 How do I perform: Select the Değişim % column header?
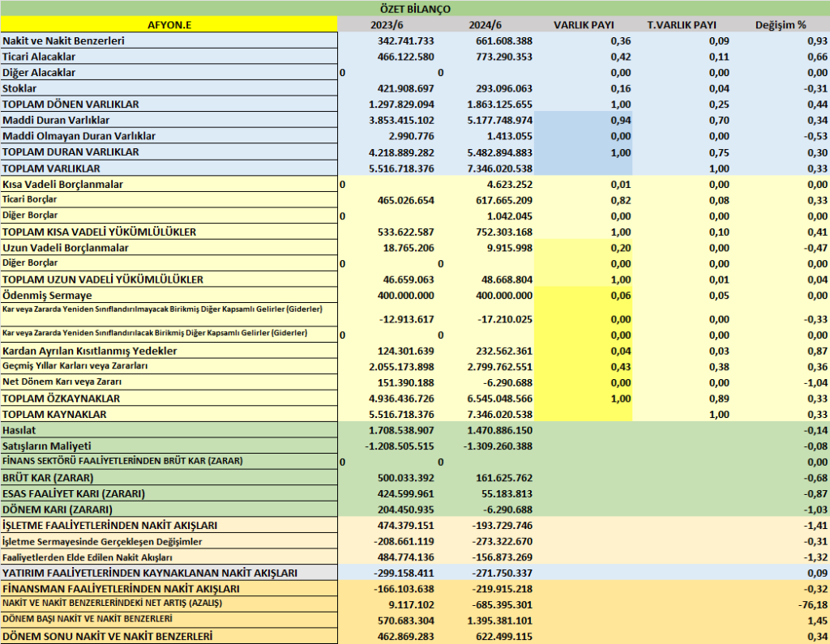781,25
